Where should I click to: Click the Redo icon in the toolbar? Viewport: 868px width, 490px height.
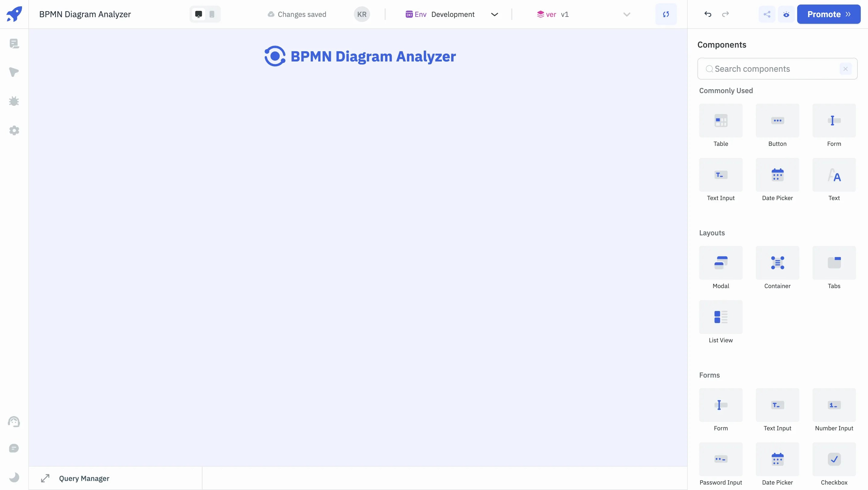[725, 14]
